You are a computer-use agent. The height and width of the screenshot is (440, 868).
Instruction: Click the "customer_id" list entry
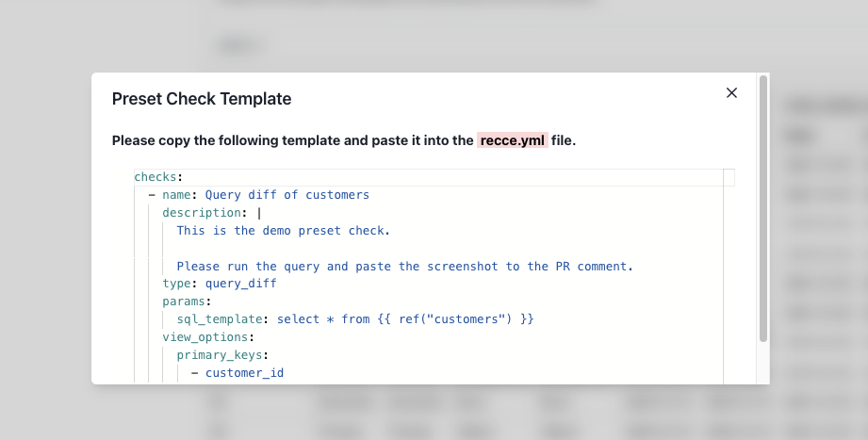point(244,373)
